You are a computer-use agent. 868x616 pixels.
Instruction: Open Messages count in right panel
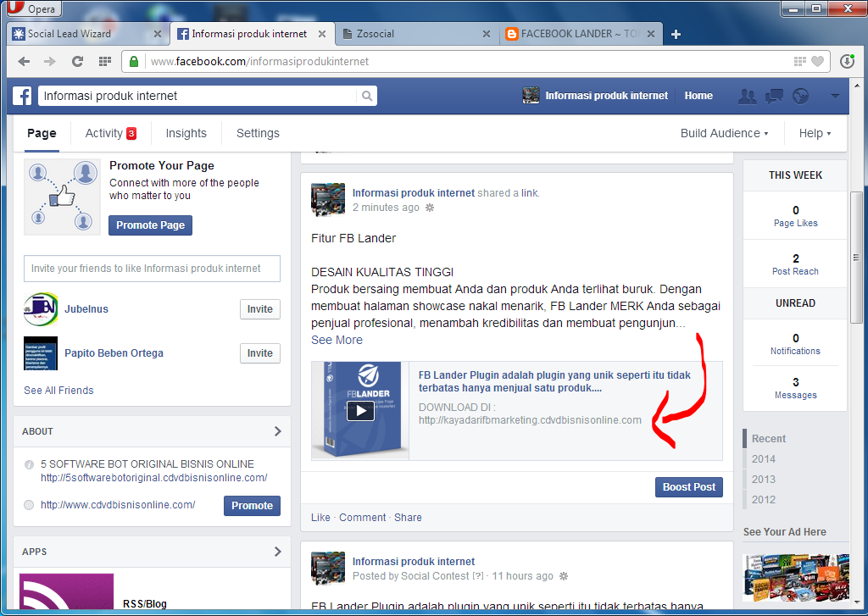(795, 388)
